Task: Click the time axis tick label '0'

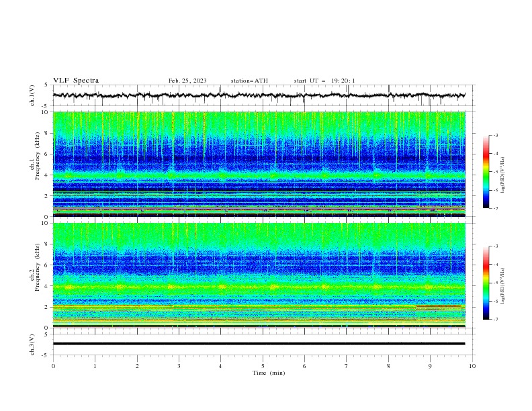Action: coord(53,366)
